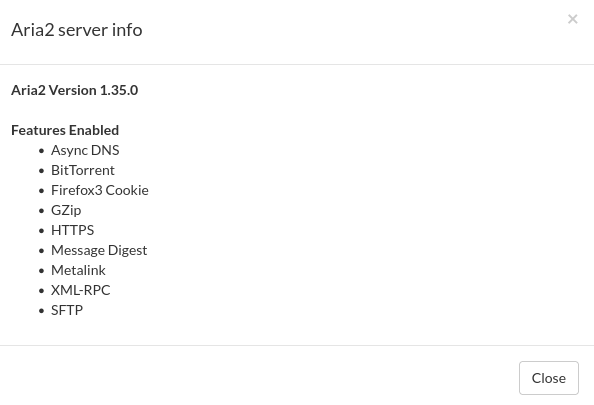The height and width of the screenshot is (405, 594).
Task: Click the bullet beside SFTP
Action: pyautogui.click(x=41, y=311)
